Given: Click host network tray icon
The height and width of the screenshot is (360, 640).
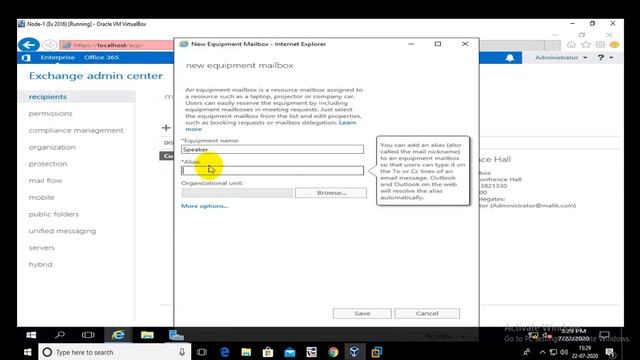Looking at the screenshot, I should click(553, 352).
